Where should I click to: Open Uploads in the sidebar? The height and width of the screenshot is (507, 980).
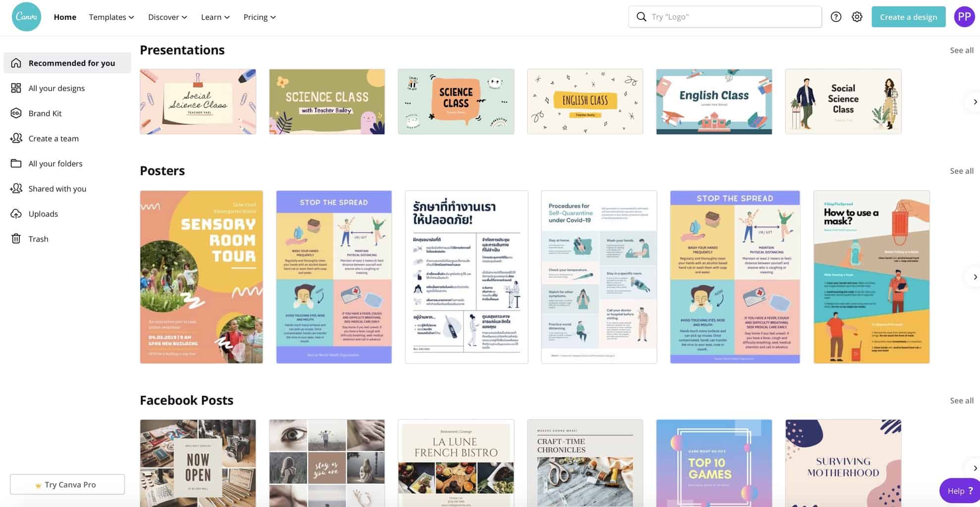(x=43, y=214)
